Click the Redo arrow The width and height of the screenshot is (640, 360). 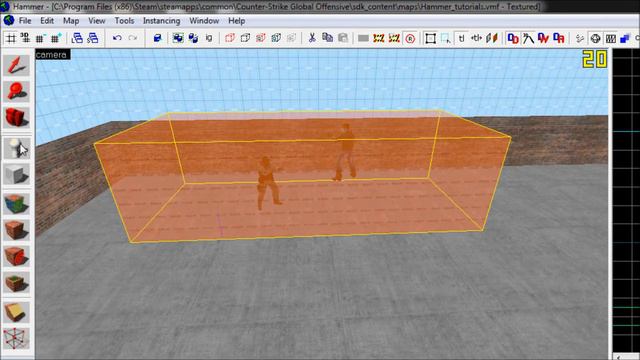tap(133, 38)
